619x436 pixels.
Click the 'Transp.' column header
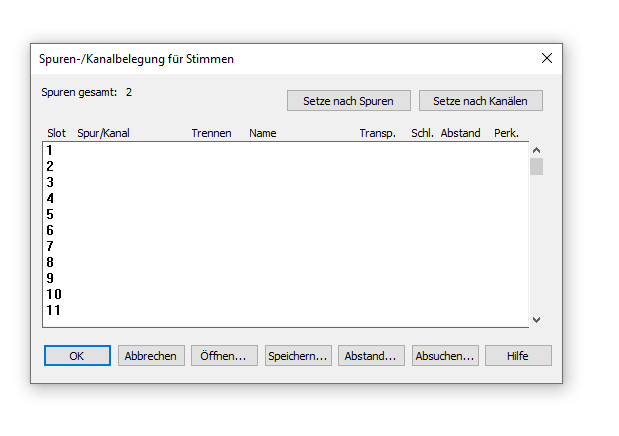[377, 133]
